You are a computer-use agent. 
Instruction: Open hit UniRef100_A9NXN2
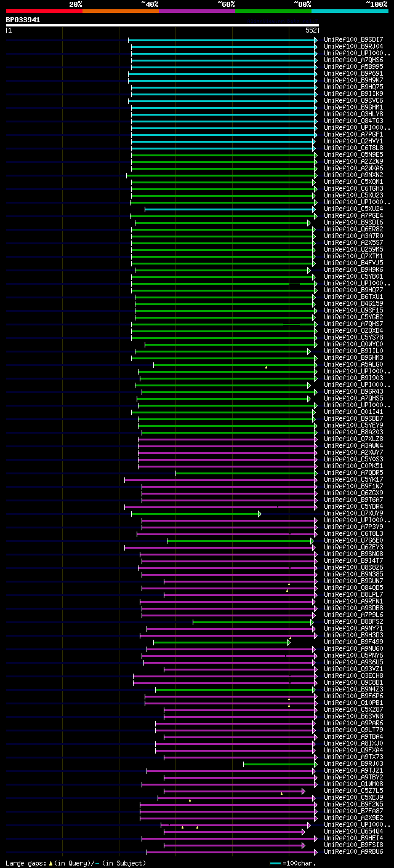353,175
